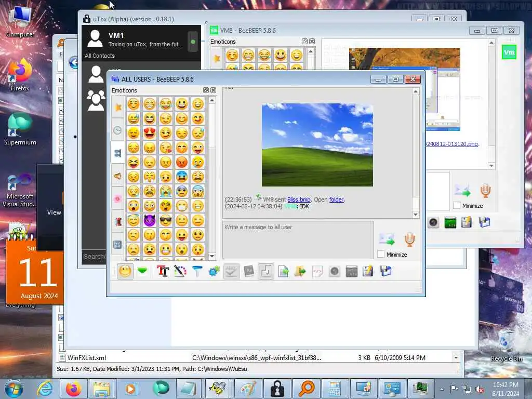Click the send arrow icon in VM8 window
The image size is (532, 399).
click(x=463, y=190)
